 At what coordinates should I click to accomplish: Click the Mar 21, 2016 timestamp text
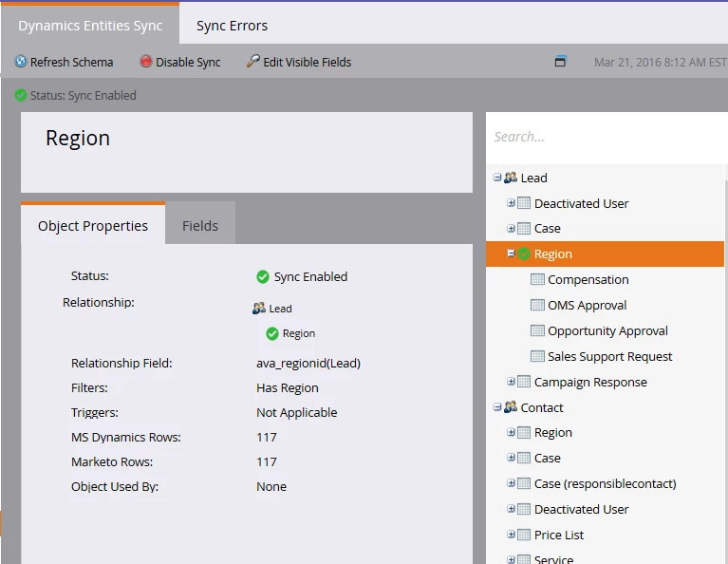coord(661,63)
